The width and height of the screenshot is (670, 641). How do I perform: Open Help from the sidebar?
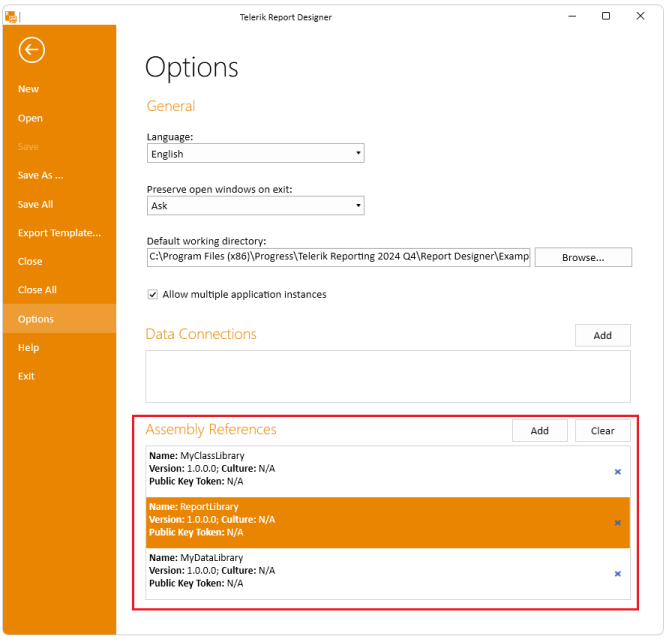click(x=29, y=348)
